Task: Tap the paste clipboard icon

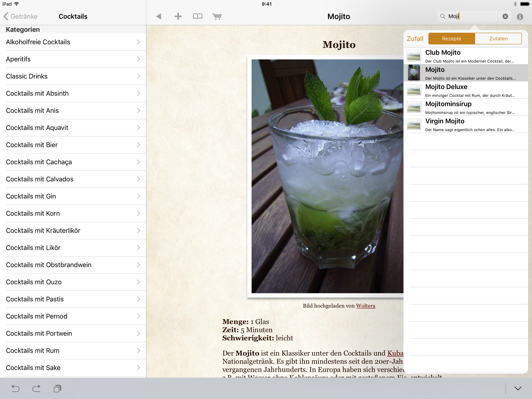Action: click(x=57, y=388)
